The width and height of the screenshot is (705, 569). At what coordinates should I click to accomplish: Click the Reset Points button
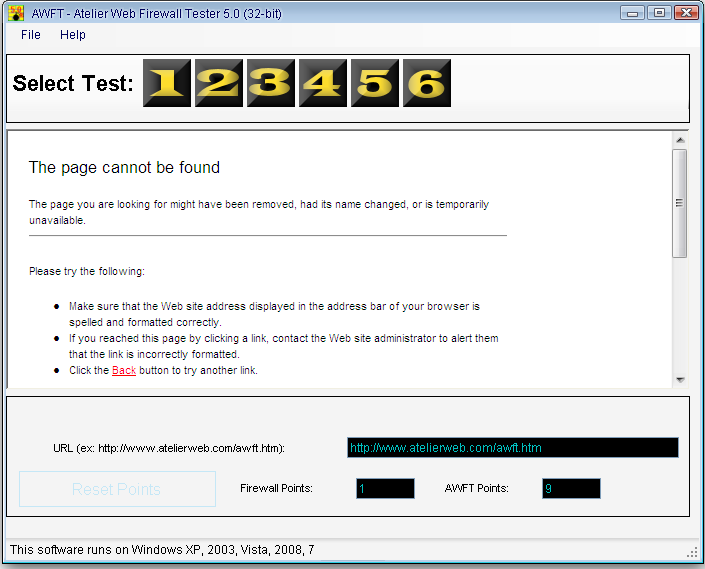point(117,489)
